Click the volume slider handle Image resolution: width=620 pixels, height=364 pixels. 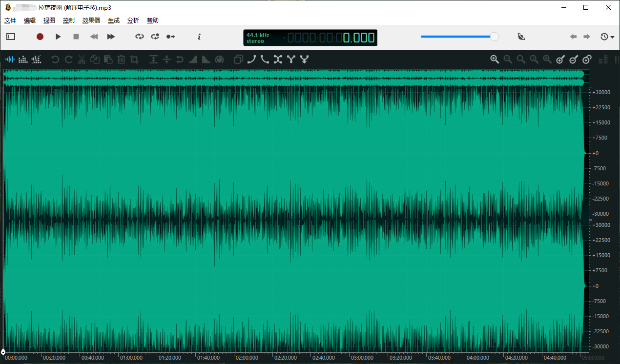tap(495, 37)
